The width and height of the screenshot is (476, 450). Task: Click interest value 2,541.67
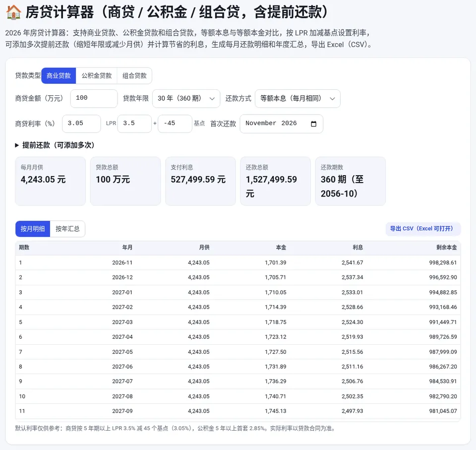[353, 262]
